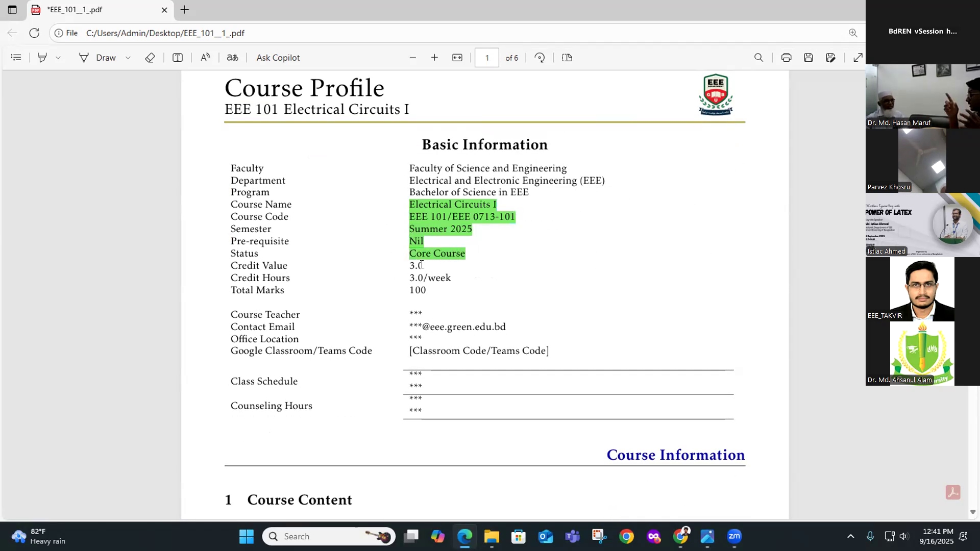980x551 pixels.
Task: Click the Draw tool button
Action: point(98,58)
